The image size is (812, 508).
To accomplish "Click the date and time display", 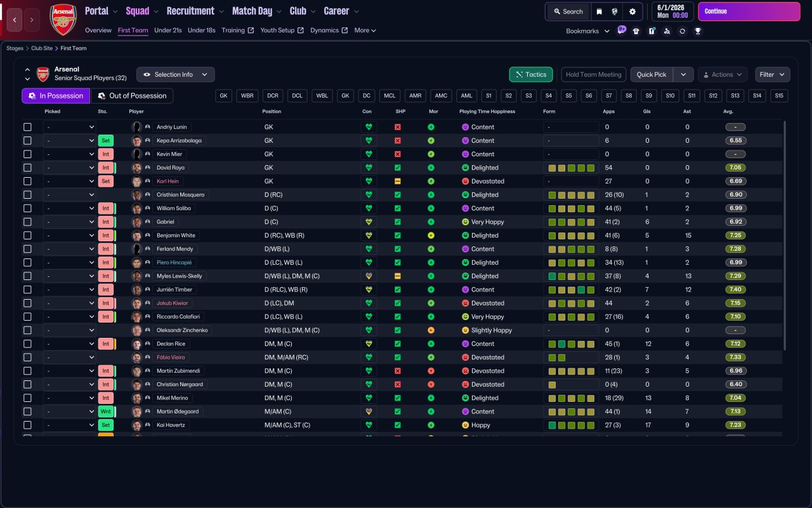I will pos(672,11).
